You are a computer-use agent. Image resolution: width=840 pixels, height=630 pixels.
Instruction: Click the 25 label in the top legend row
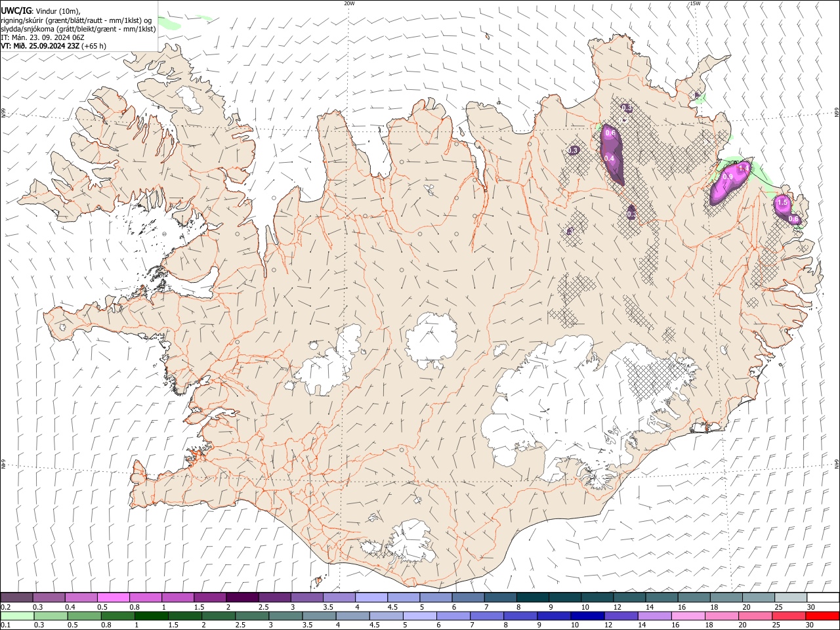pos(778,607)
